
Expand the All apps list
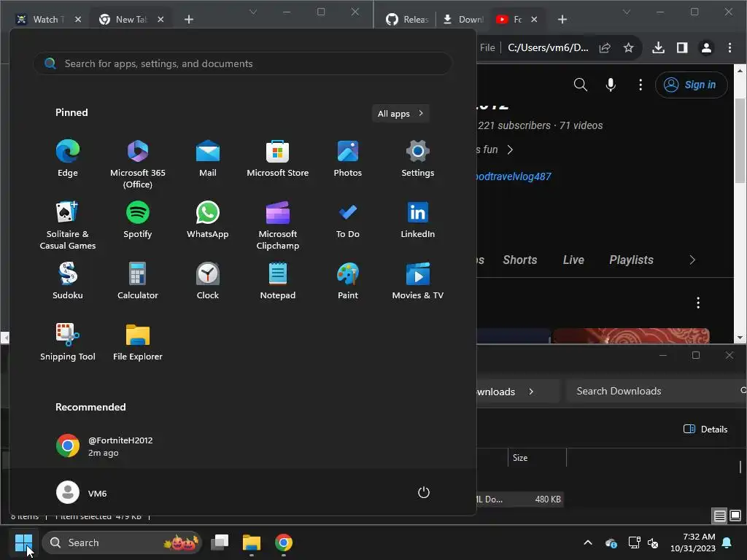click(400, 113)
